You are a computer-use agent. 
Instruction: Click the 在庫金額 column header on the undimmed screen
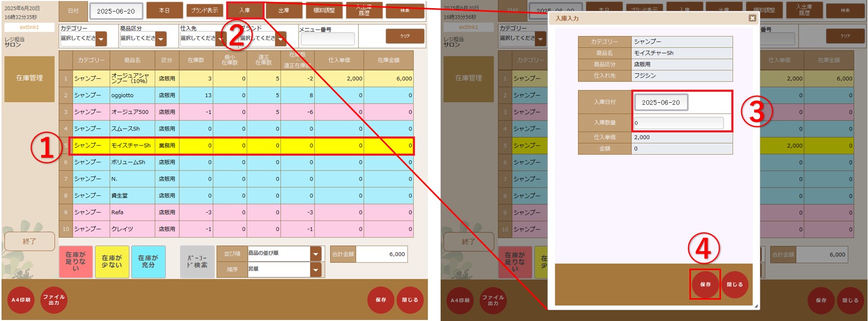coord(389,60)
